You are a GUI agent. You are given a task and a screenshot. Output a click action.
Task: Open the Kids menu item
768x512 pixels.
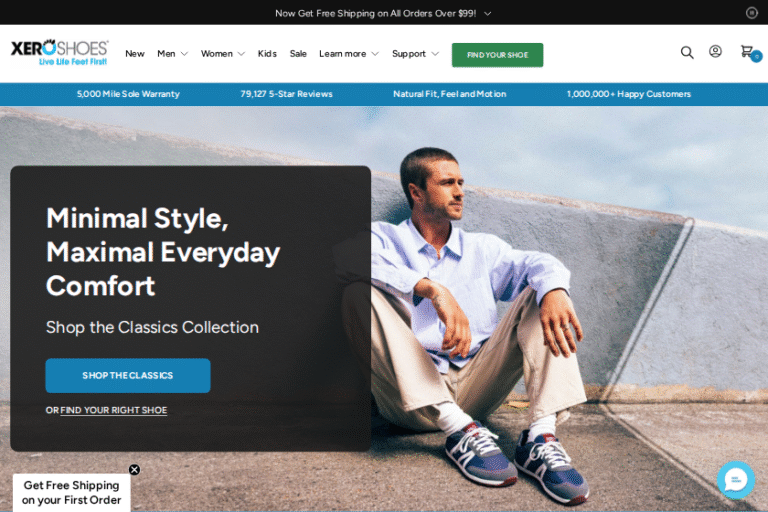tap(267, 54)
